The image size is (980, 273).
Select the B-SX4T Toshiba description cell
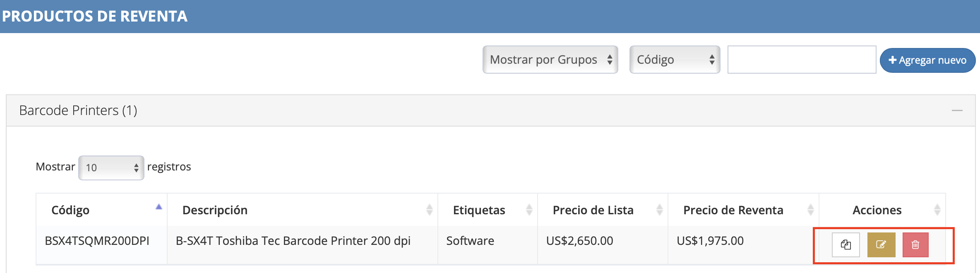click(293, 241)
